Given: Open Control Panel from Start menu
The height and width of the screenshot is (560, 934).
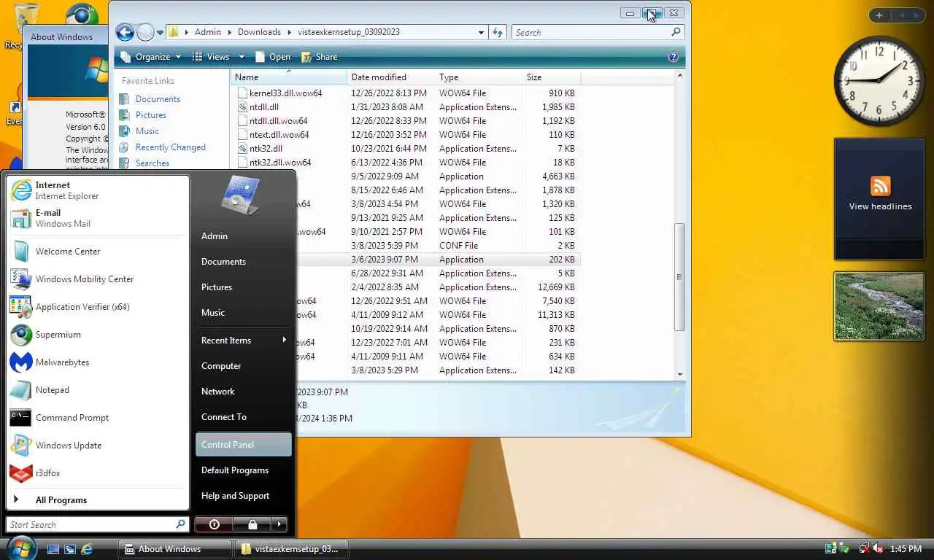Looking at the screenshot, I should click(x=244, y=445).
